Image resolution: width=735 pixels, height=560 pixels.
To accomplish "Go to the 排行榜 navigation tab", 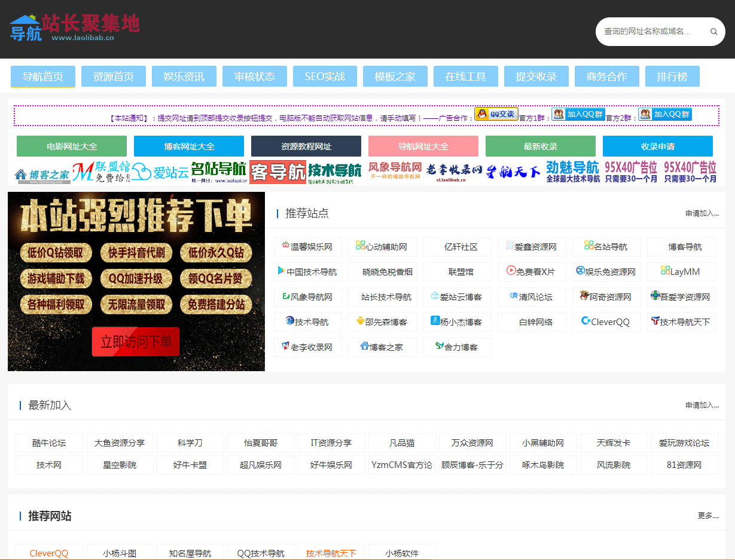I will (672, 76).
